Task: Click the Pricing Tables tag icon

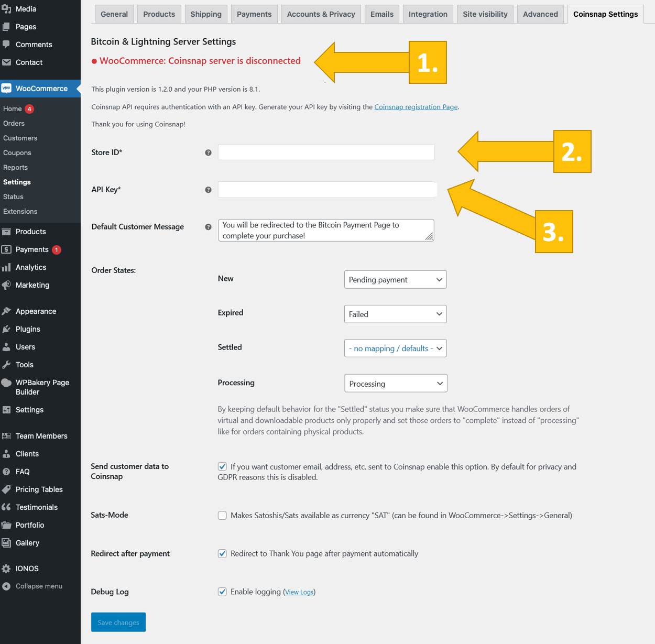Action: coord(6,489)
